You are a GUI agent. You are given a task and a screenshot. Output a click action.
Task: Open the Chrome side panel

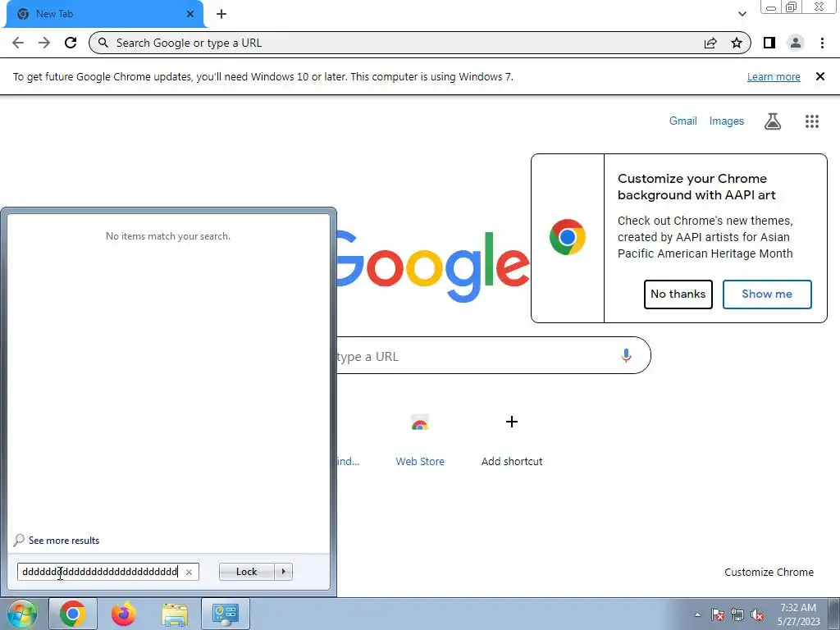click(x=769, y=43)
